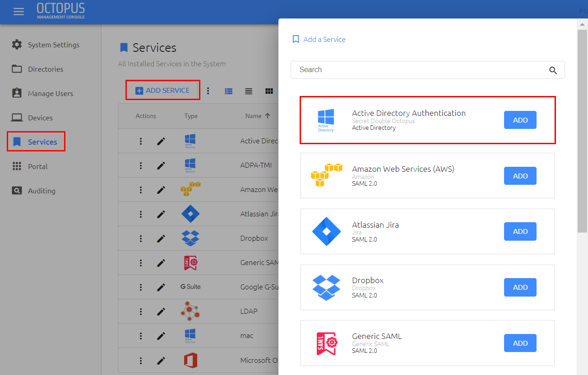Click the Add a Service panel title
The width and height of the screenshot is (588, 375).
(324, 39)
